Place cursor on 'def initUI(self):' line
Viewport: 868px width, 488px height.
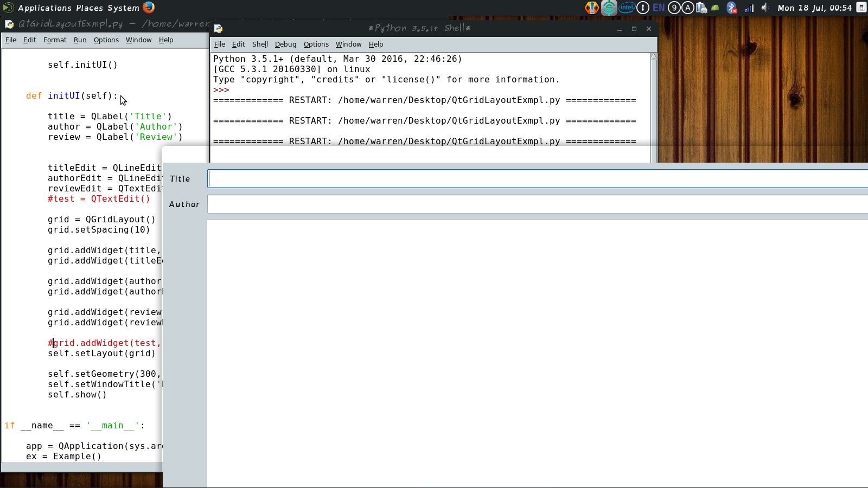coord(72,96)
